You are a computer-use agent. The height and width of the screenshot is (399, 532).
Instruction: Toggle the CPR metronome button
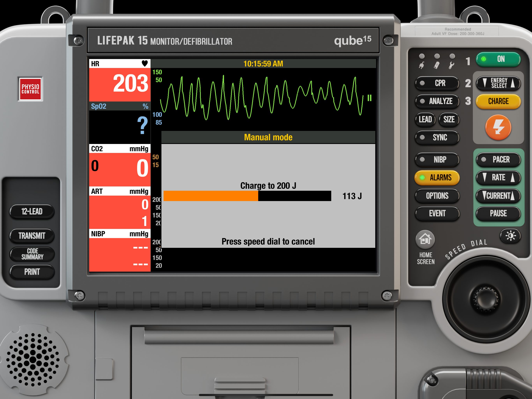coord(437,83)
